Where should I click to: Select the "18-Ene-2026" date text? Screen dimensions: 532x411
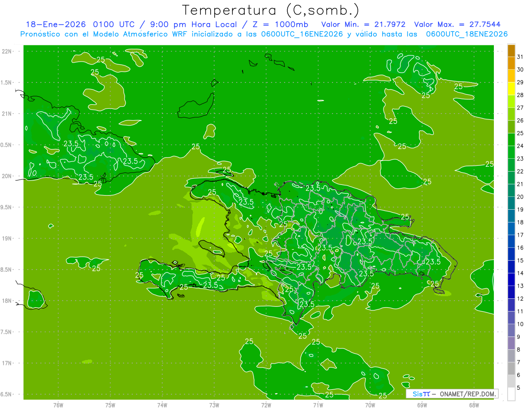pyautogui.click(x=56, y=24)
